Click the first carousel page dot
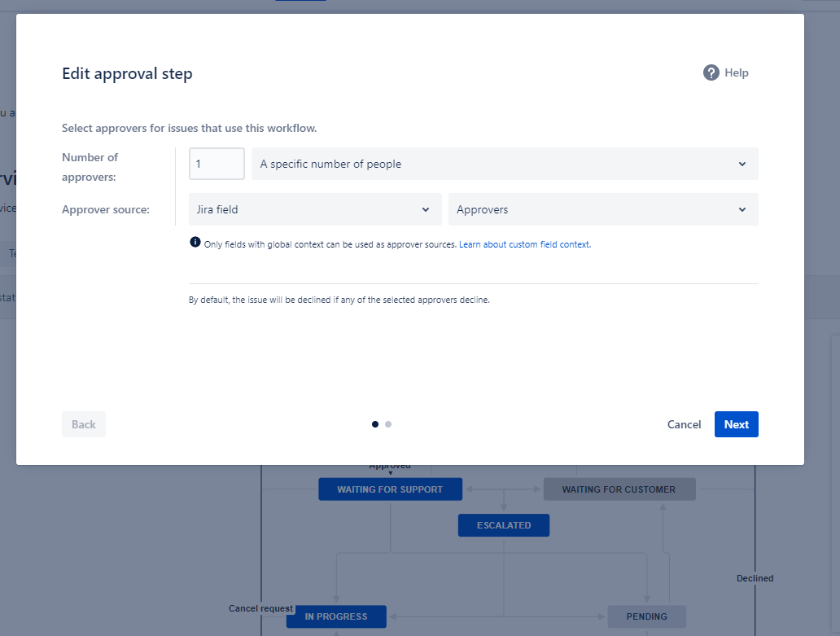Screen dimensions: 840x636 click(374, 424)
